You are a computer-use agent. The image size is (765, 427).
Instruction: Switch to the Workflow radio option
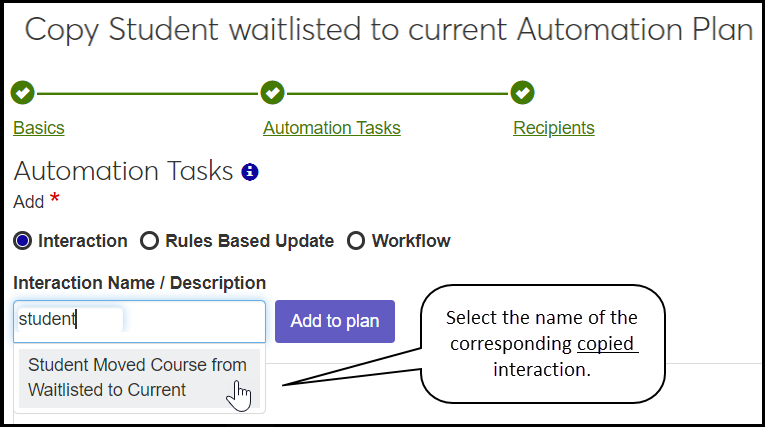(356, 241)
